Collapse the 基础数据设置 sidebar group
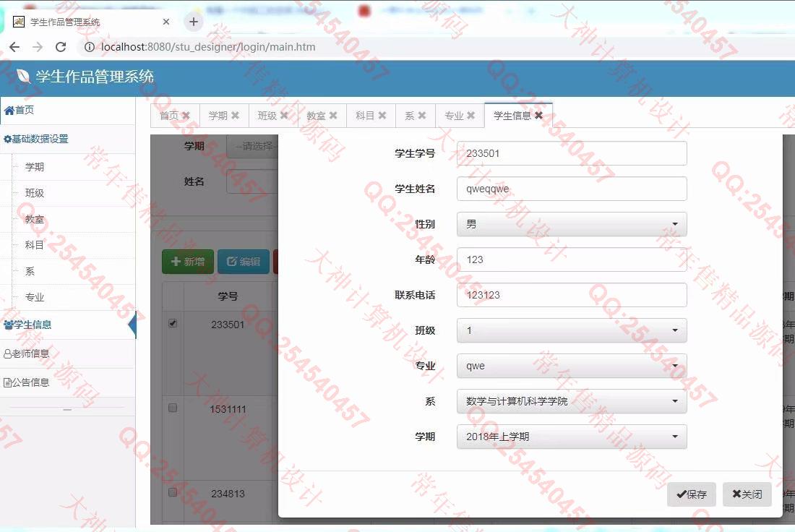The width and height of the screenshot is (795, 532). (68, 139)
